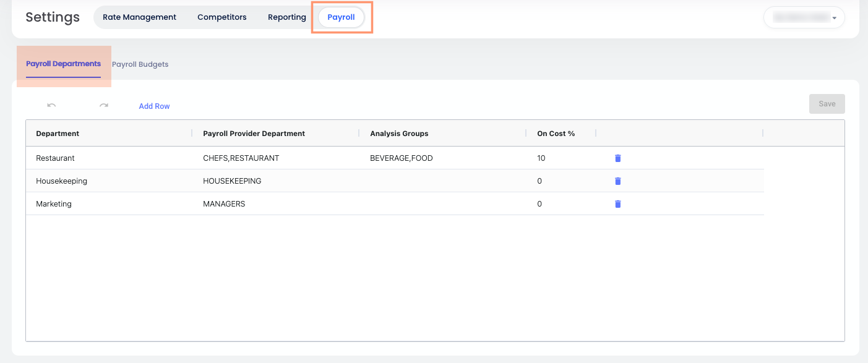Delete the Marketing row with trash icon
868x363 pixels.
[x=617, y=204]
